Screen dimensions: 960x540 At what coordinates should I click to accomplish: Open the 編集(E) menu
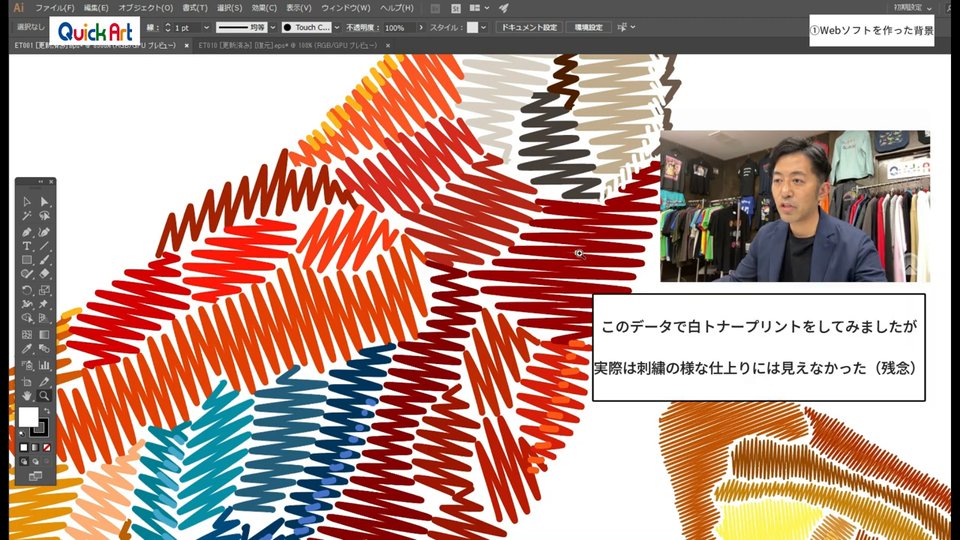[96, 8]
